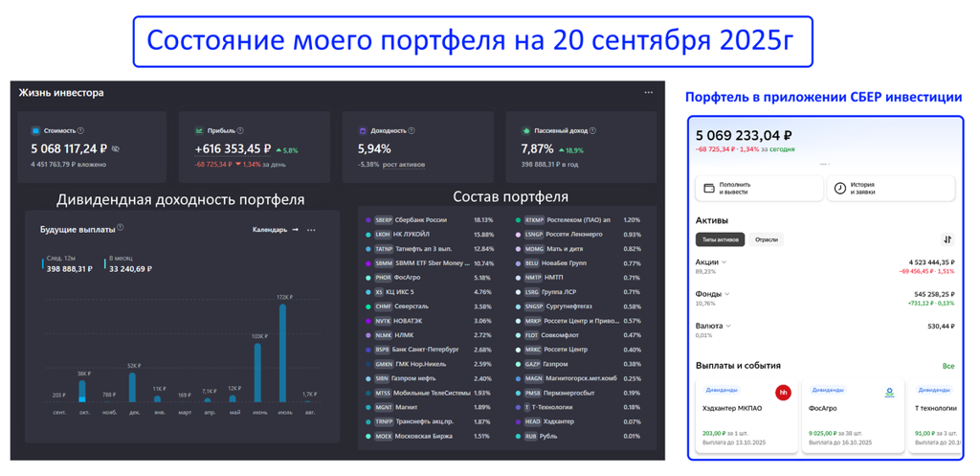This screenshot has width=980, height=476.
Task: Open three-dot menu of Будущие выплаты card
Action: pyautogui.click(x=311, y=230)
